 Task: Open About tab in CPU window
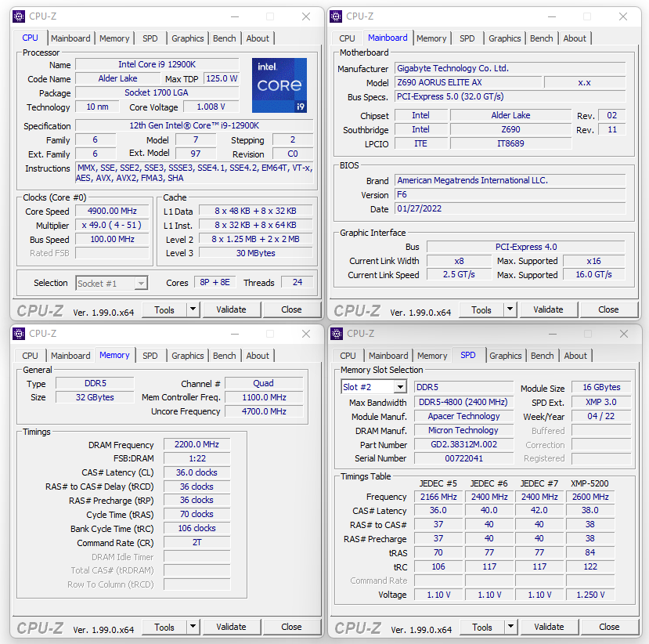(258, 38)
